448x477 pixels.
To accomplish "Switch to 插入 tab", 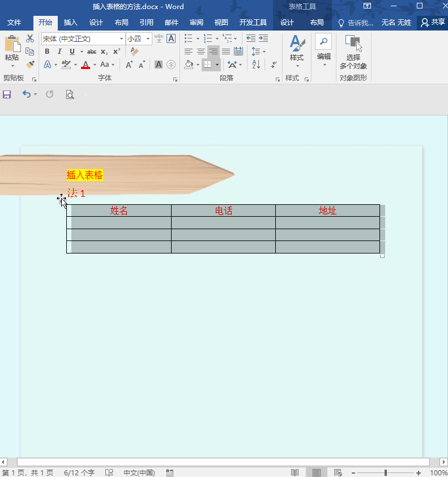I will [70, 23].
